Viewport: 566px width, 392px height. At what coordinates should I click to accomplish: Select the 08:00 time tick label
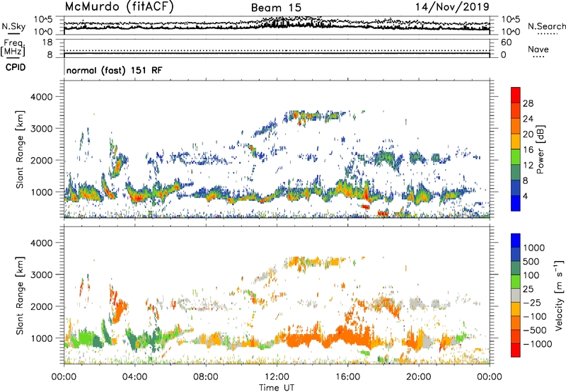coord(206,377)
